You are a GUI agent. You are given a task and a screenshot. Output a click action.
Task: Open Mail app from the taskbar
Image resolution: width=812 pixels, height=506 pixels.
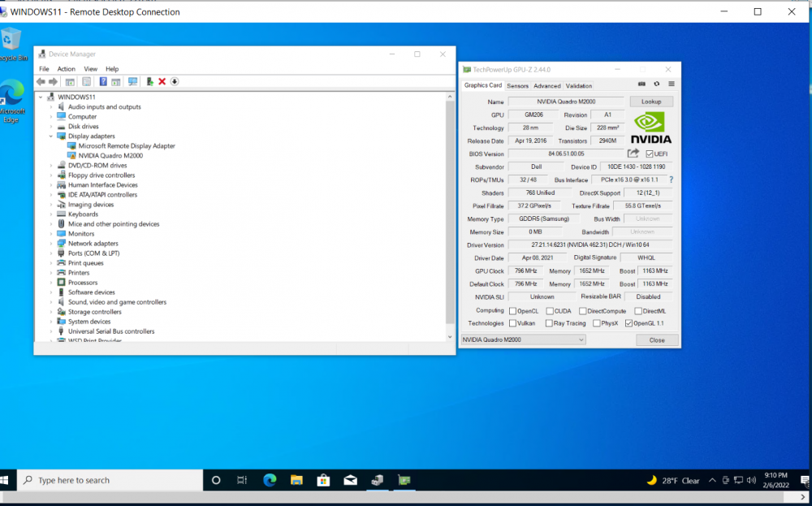point(351,480)
